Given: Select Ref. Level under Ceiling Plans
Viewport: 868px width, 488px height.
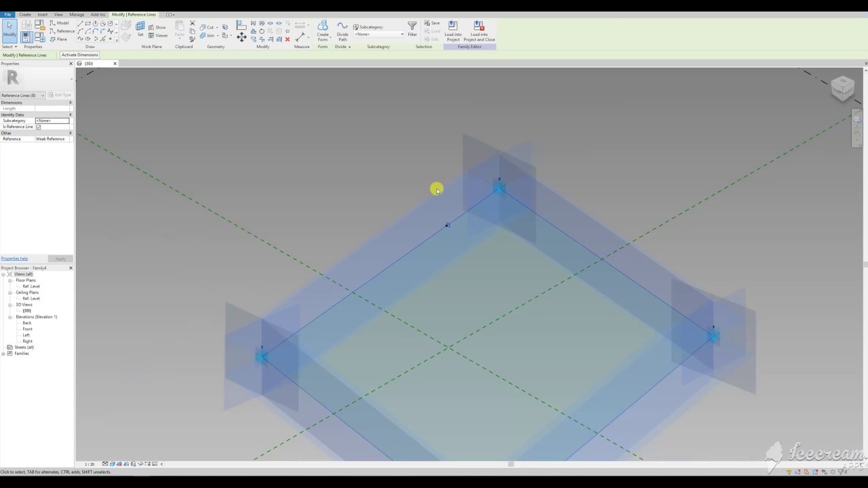Looking at the screenshot, I should tap(31, 299).
